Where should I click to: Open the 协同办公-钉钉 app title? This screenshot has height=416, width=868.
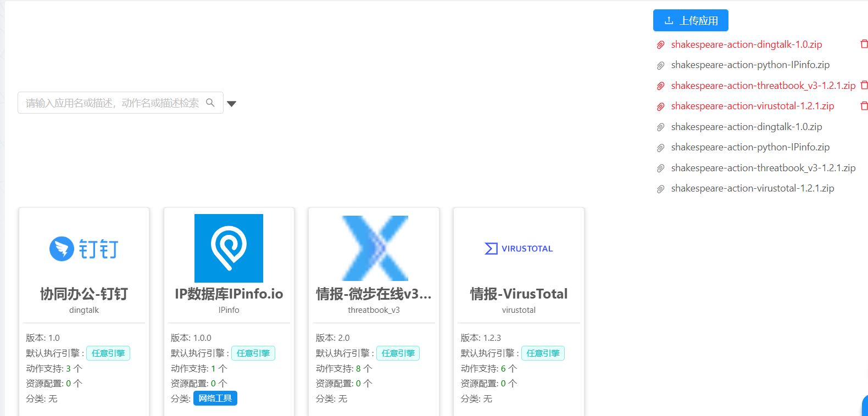point(84,294)
